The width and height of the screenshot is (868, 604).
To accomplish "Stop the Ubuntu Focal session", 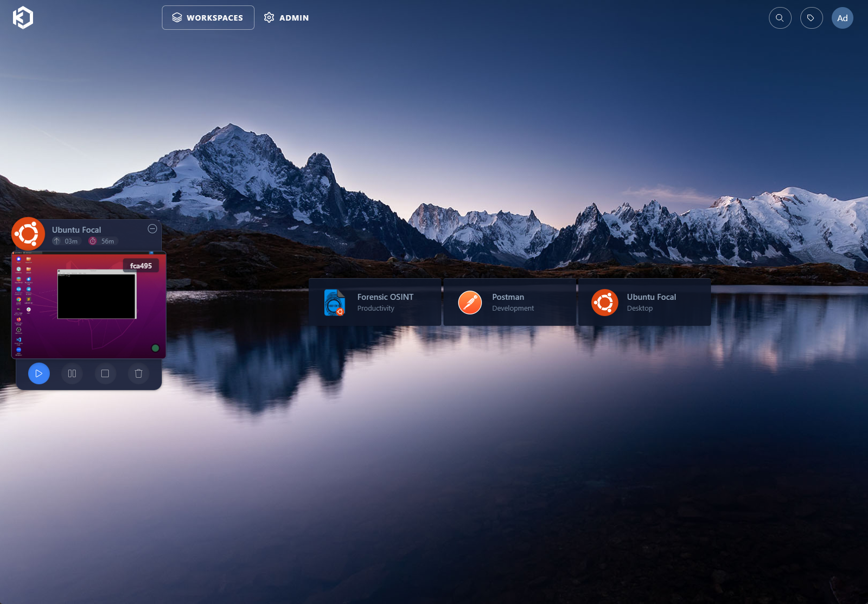I will coord(105,374).
